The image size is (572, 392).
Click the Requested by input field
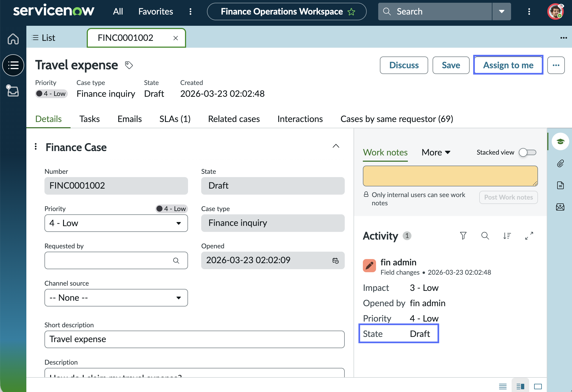[116, 260]
